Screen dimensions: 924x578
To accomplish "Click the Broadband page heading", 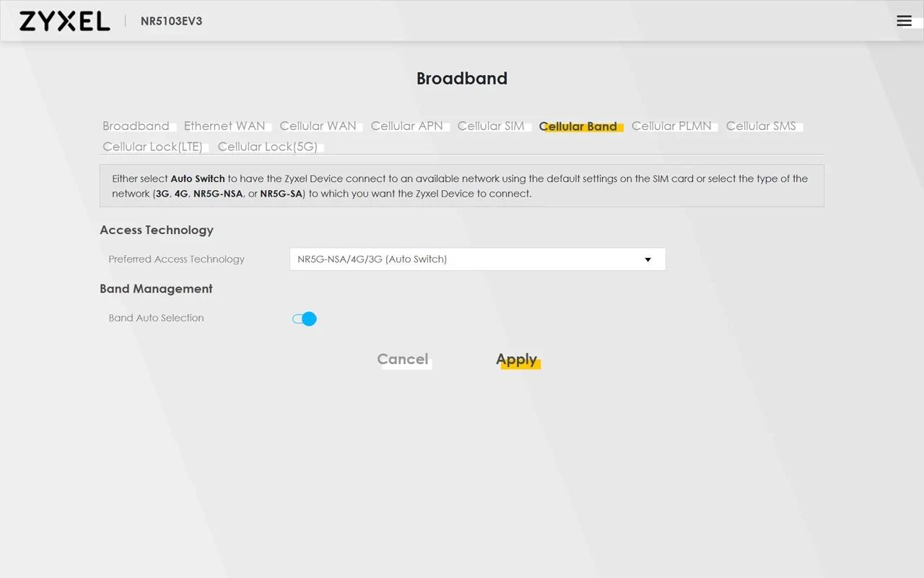I will (462, 79).
